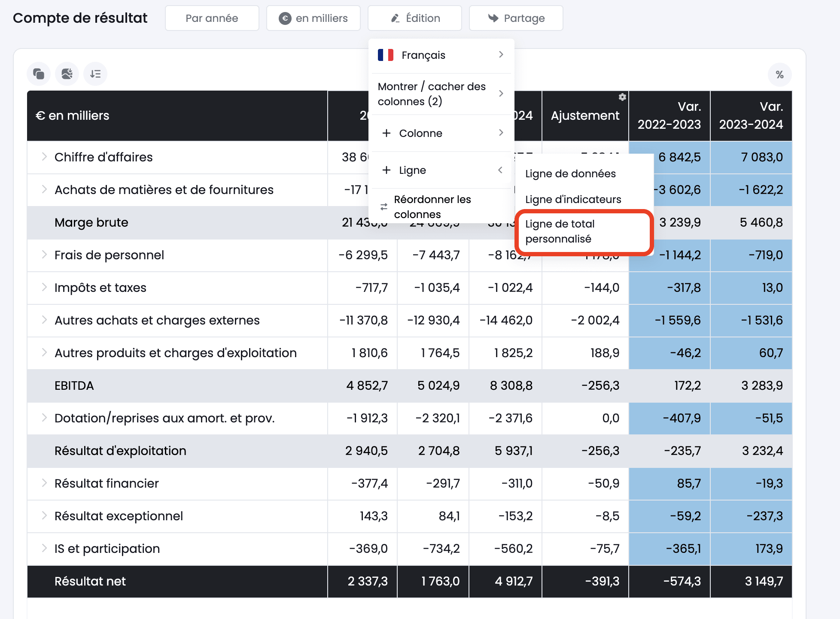
Task: Click the Résultat d'exploitation row label
Action: pos(120,451)
